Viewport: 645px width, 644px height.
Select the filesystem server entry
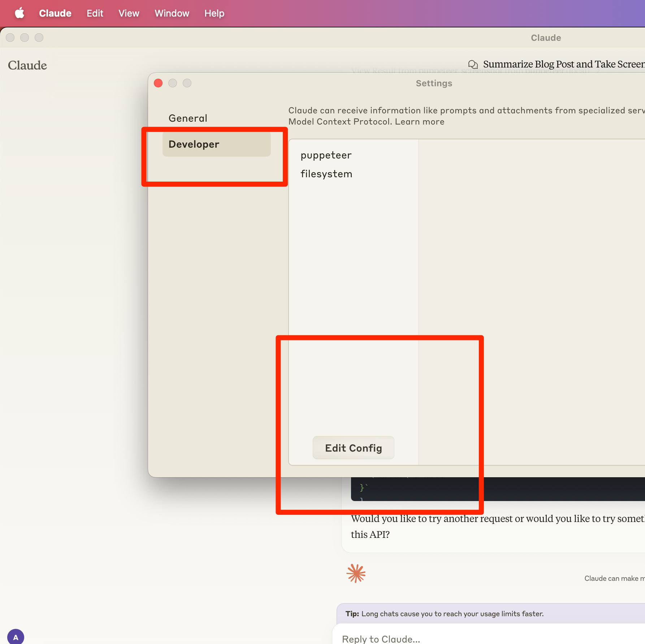click(326, 174)
